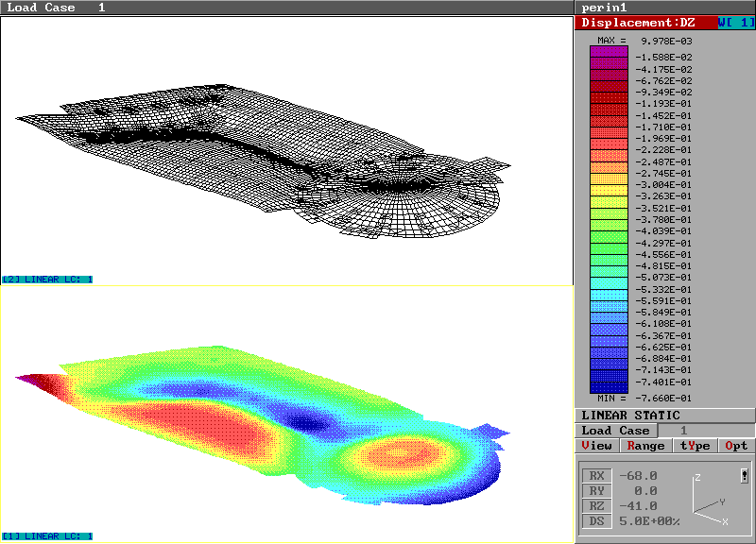Click the Load Case label in side panel
The width and height of the screenshot is (756, 544).
click(x=615, y=431)
